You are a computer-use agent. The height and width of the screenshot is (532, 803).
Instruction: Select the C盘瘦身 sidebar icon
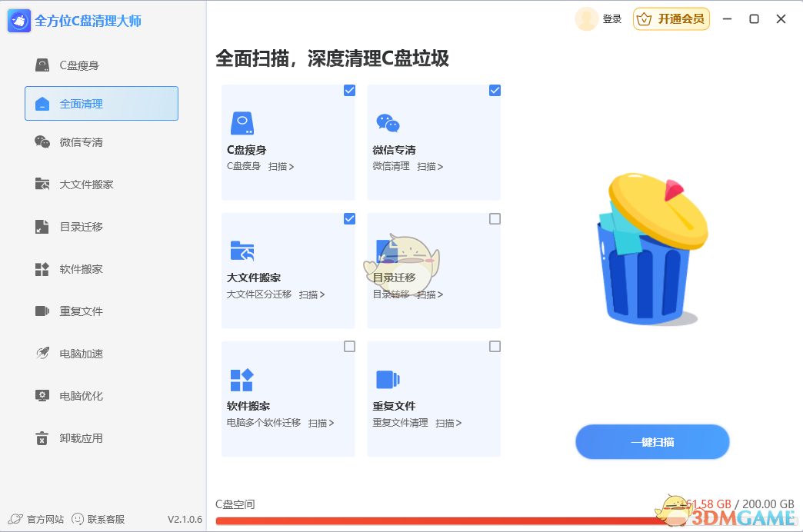point(42,65)
